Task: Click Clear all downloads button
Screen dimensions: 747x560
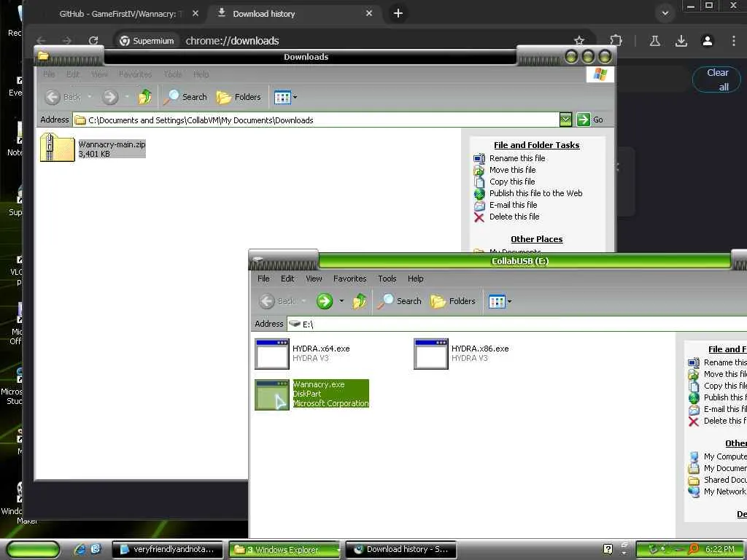Action: coord(717,79)
